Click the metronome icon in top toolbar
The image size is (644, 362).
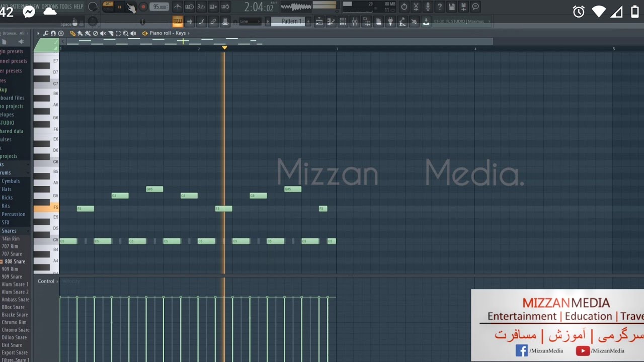(x=178, y=7)
